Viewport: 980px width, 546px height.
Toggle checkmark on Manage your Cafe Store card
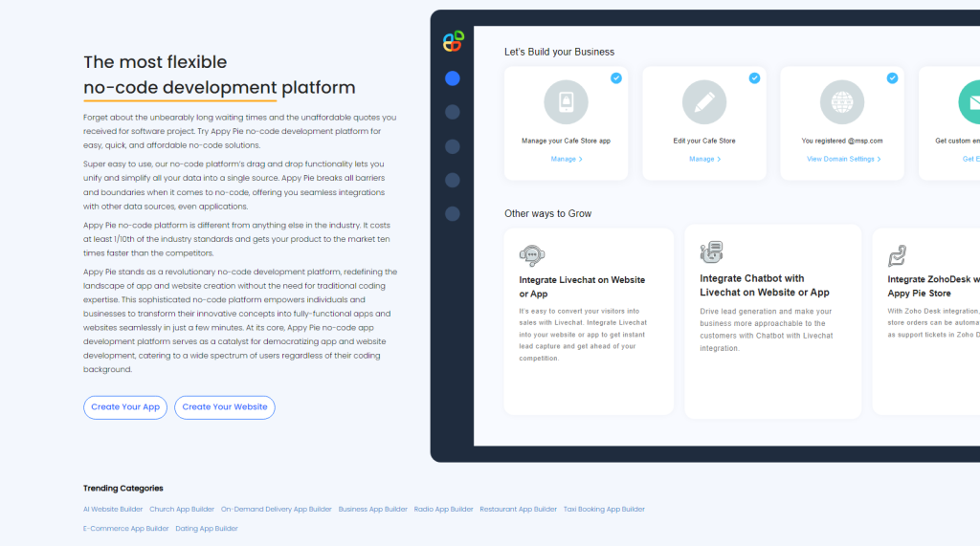(616, 78)
